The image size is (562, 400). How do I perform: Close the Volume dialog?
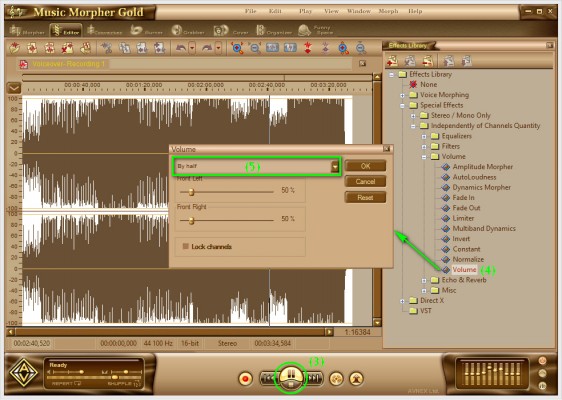click(387, 149)
